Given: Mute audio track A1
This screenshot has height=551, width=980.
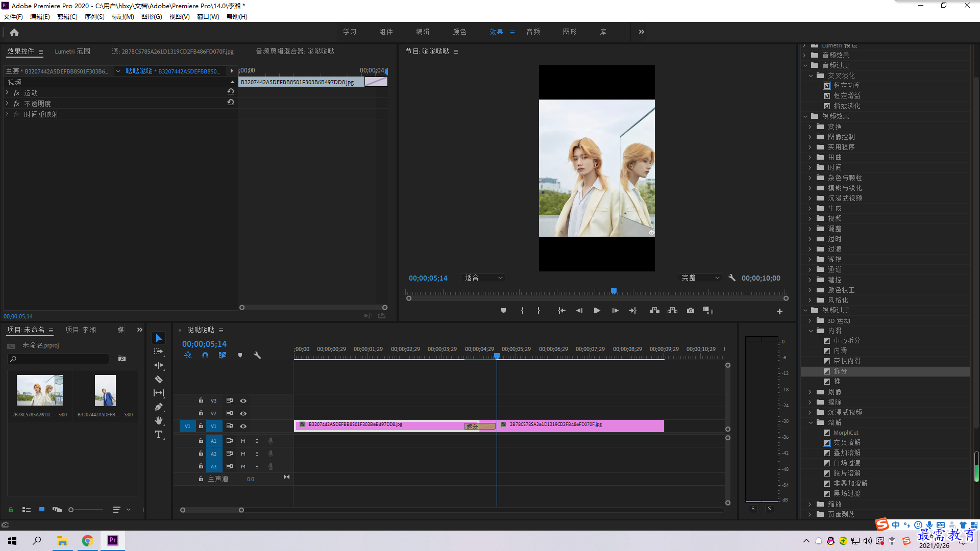Looking at the screenshot, I should (x=243, y=441).
